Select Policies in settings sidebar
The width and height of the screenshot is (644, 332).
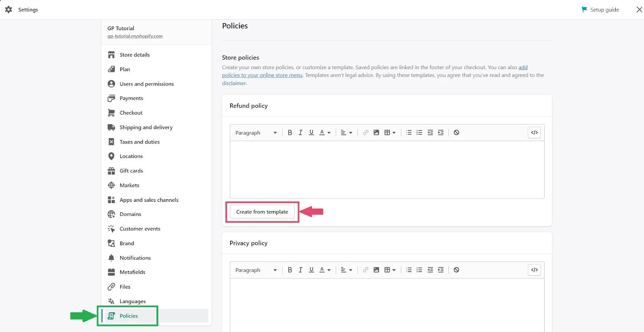[x=128, y=316]
